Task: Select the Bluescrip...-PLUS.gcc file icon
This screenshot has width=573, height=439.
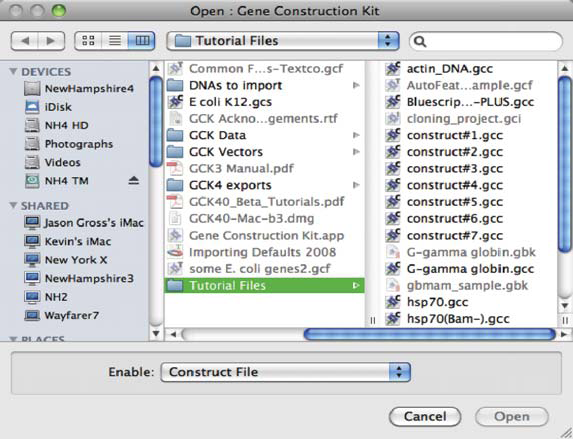Action: 393,102
